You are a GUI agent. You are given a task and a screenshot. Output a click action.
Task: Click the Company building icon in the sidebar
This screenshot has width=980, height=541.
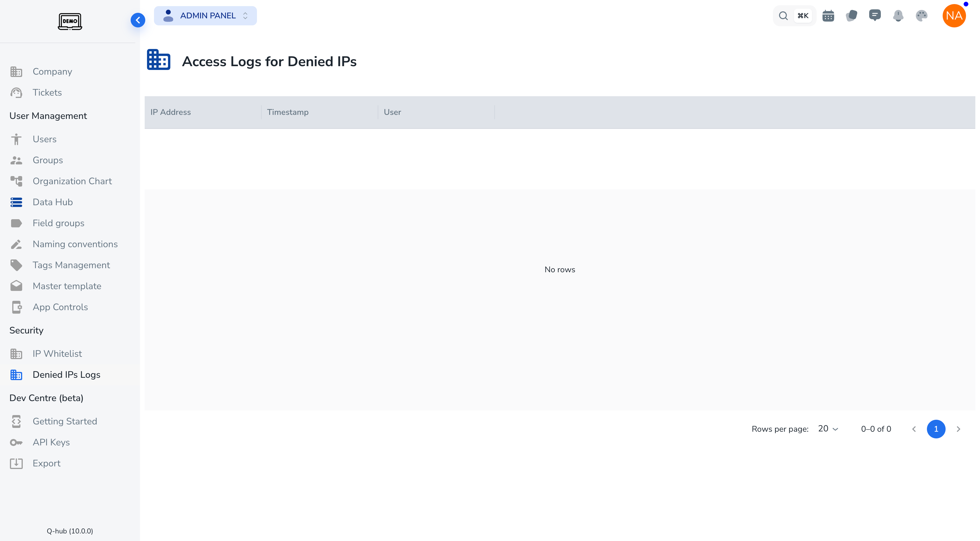[x=16, y=71]
